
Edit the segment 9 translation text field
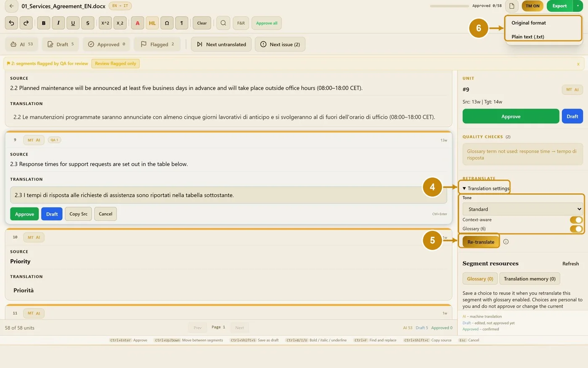(228, 195)
